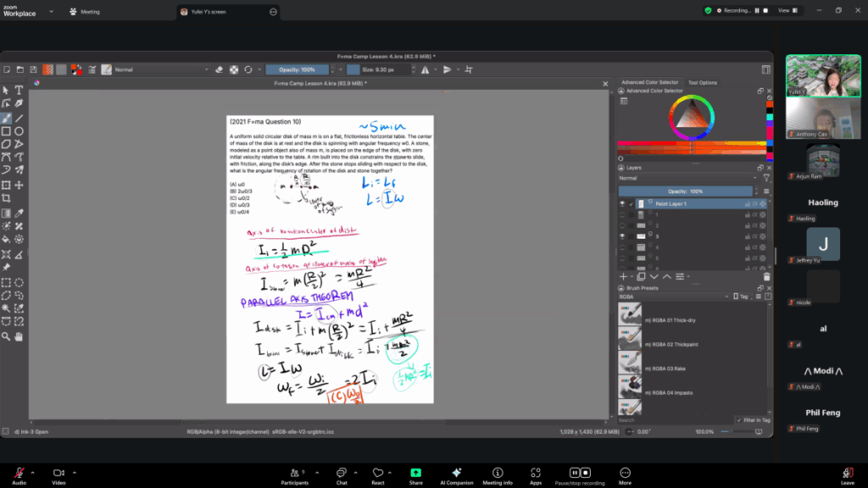Expand the RGBA brush tag dropdown

pyautogui.click(x=672, y=297)
